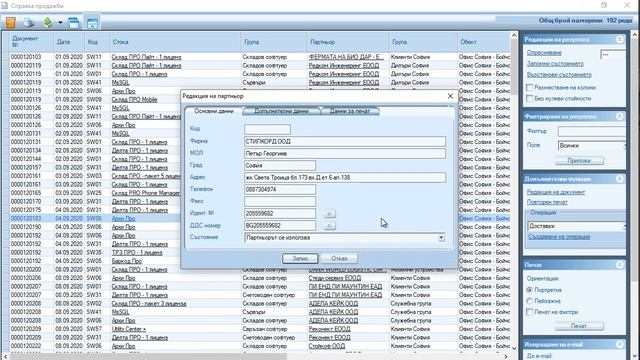Open Склад ПРО Mobile item link
This screenshot has width=640, height=360.
(134, 99)
